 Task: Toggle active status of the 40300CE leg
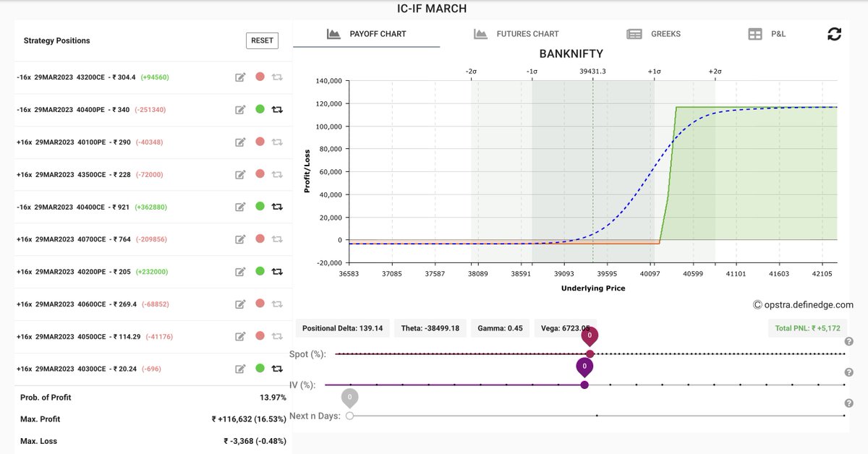coord(260,369)
